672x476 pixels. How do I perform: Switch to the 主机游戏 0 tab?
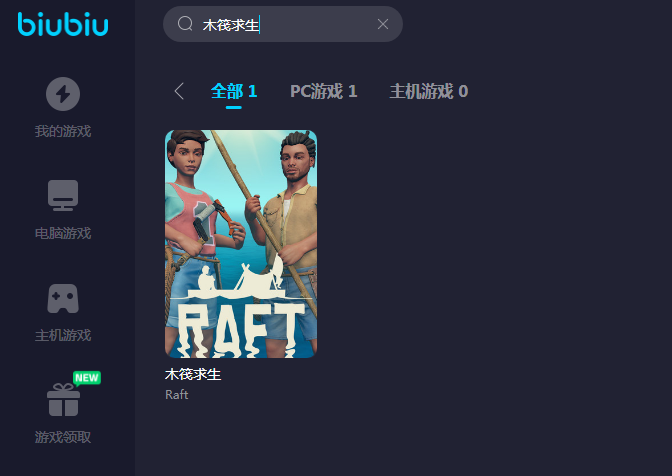click(x=429, y=91)
